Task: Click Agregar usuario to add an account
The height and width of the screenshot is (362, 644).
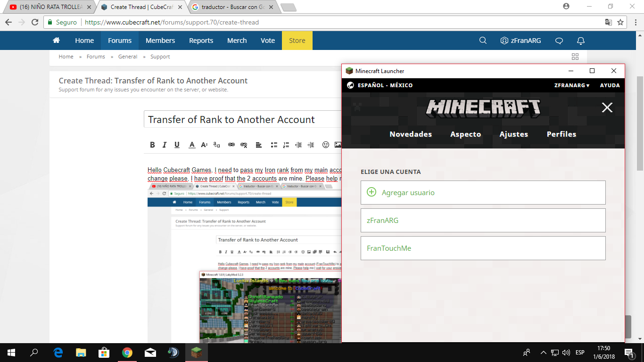Action: (x=483, y=192)
